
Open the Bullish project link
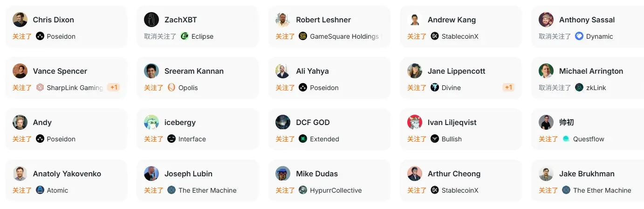[x=452, y=139]
